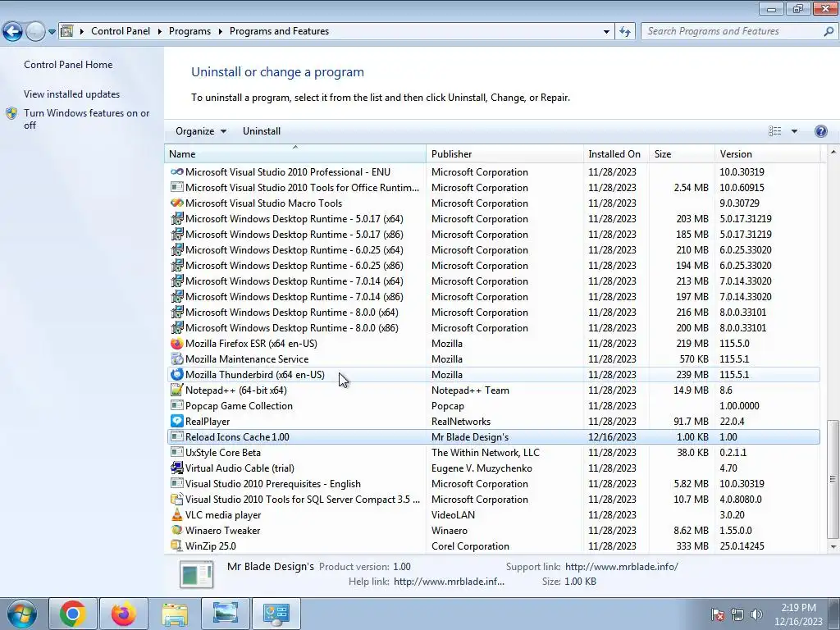Select Visual Studio 2010 Tools for Office Runtime
Image resolution: width=840 pixels, height=630 pixels.
point(493,188)
